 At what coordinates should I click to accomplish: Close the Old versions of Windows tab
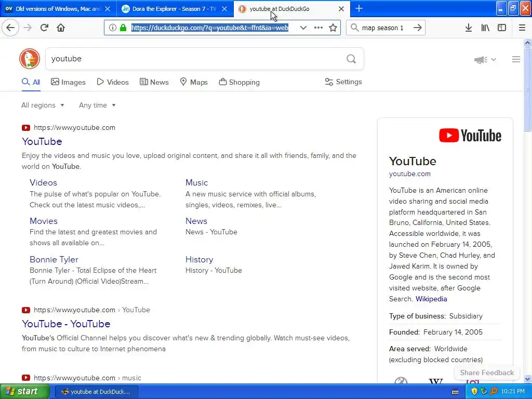(x=108, y=9)
